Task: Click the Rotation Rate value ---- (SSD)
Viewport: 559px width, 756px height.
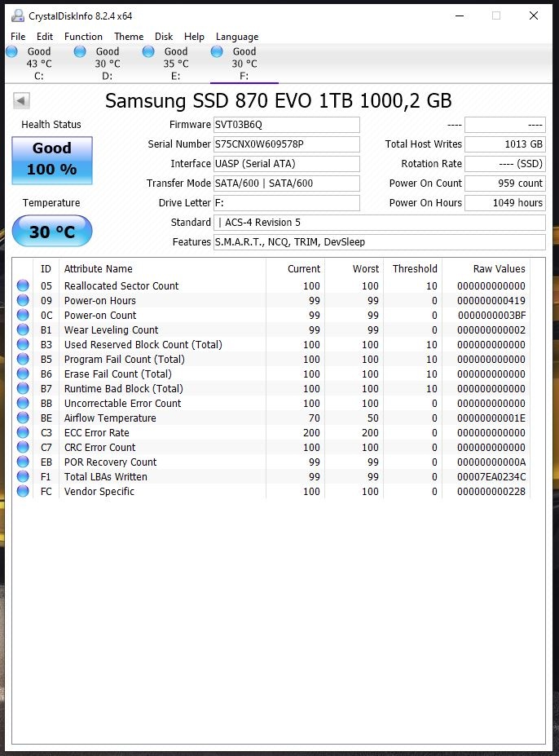Action: pyautogui.click(x=505, y=163)
